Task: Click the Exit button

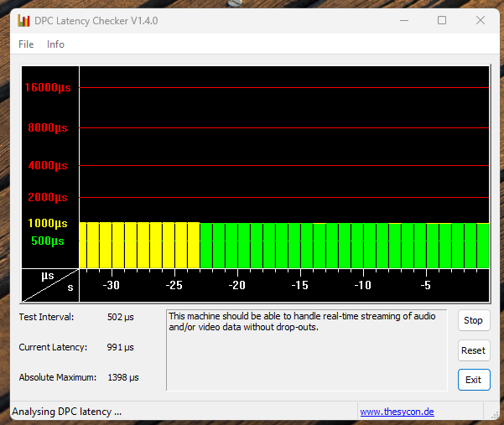Action: 474,380
